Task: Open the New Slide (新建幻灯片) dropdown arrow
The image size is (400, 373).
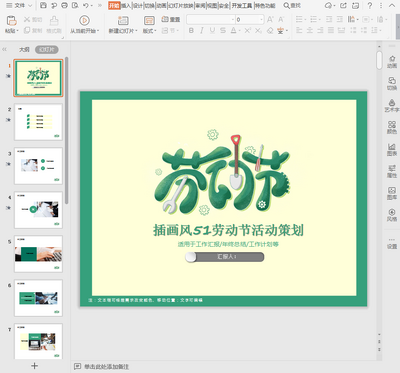Action: click(136, 31)
